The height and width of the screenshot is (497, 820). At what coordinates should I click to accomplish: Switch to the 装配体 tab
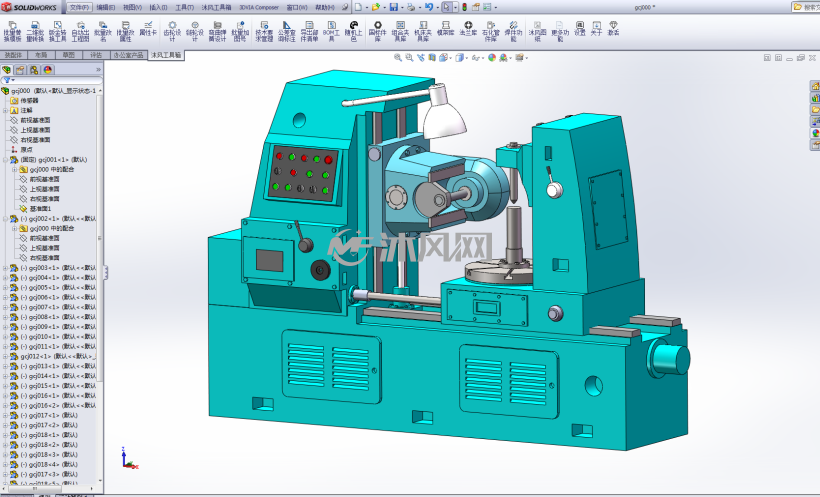coord(14,55)
